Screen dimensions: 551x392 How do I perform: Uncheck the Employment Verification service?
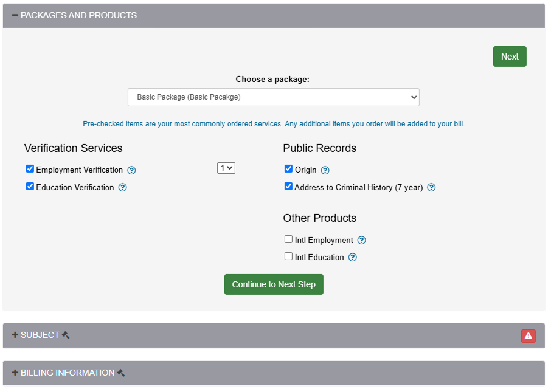(30, 168)
